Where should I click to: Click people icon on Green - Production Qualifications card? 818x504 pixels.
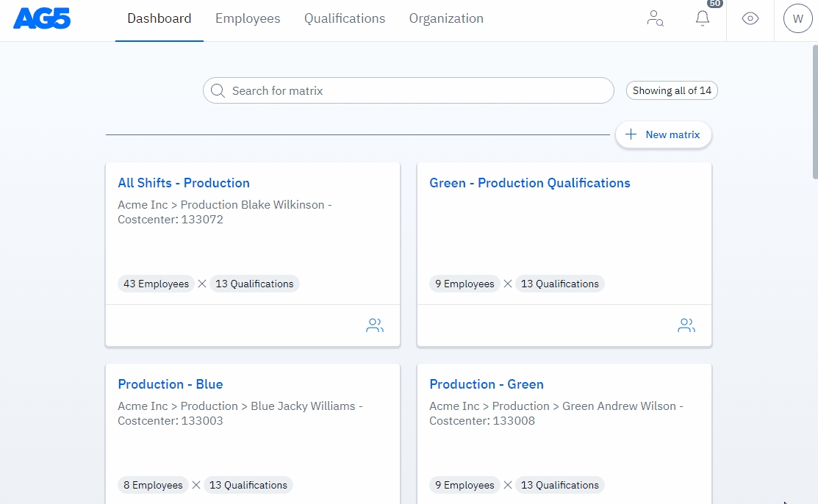pos(686,325)
